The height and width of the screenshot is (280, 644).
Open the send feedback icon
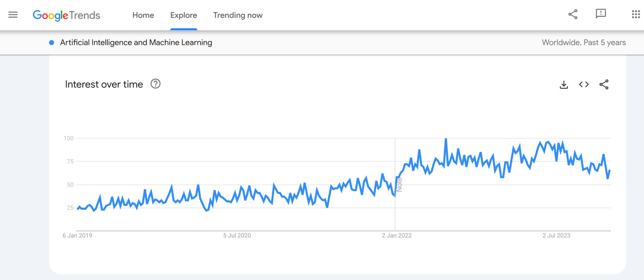click(601, 14)
